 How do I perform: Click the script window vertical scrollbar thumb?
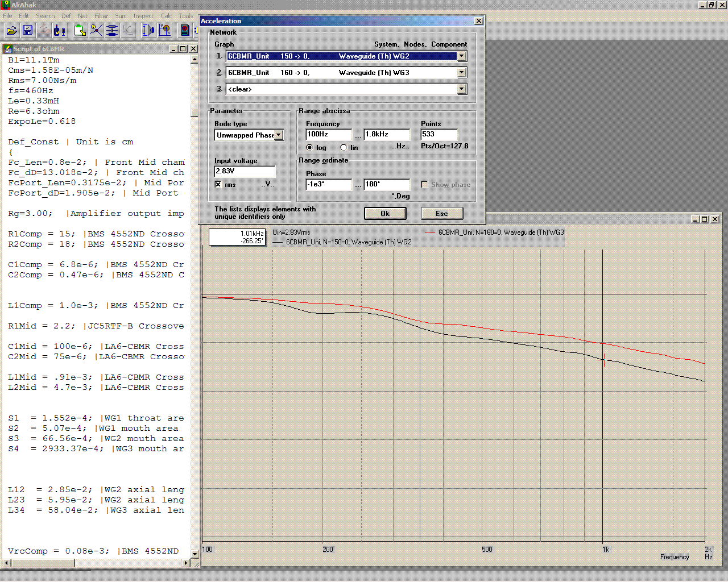click(195, 112)
